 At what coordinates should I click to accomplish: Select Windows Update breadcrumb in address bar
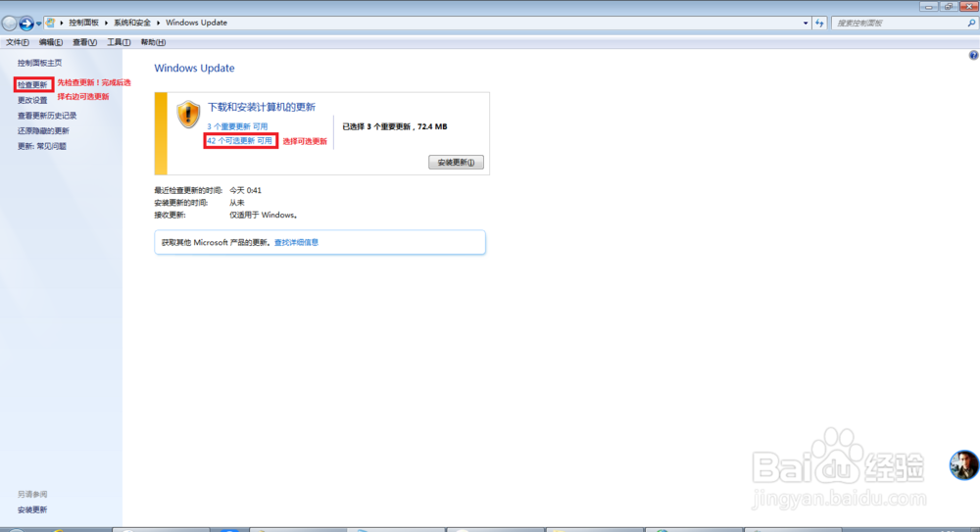(x=196, y=23)
